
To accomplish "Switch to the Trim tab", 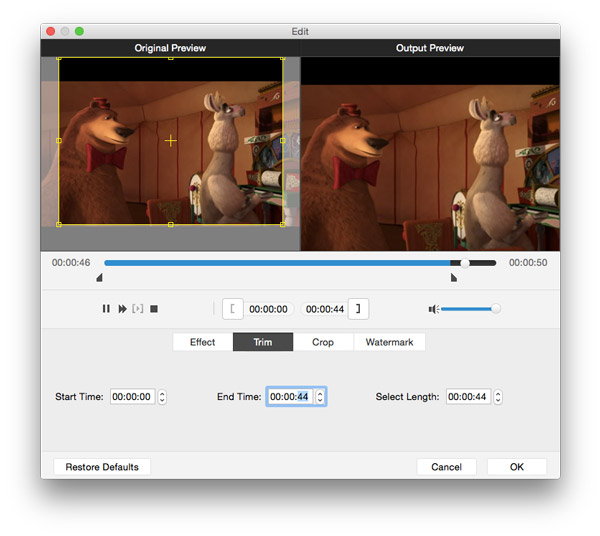I will 263,342.
